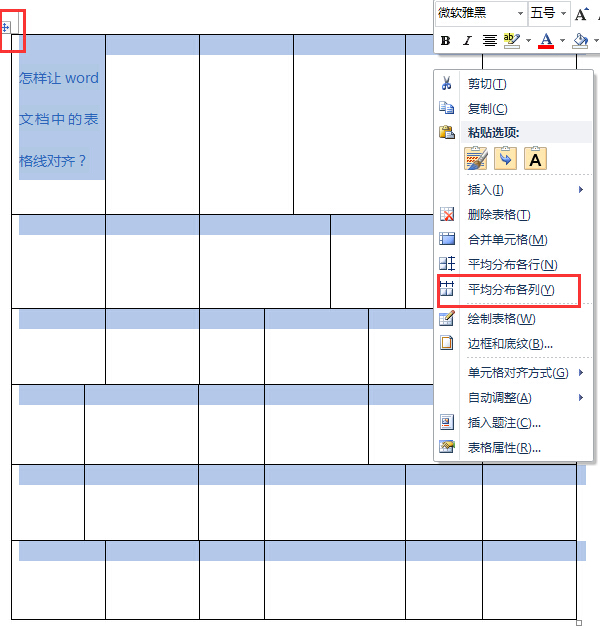
Task: Toggle Italic in the mini toolbar
Action: (x=467, y=41)
